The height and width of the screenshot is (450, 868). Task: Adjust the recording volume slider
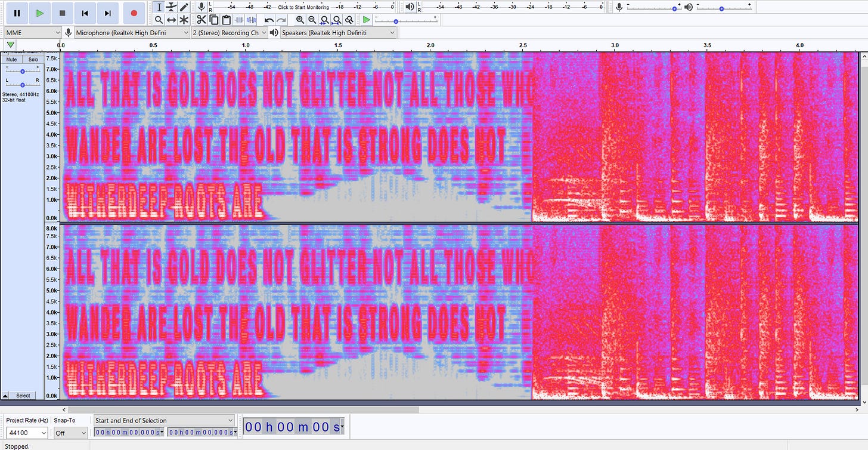(653, 8)
